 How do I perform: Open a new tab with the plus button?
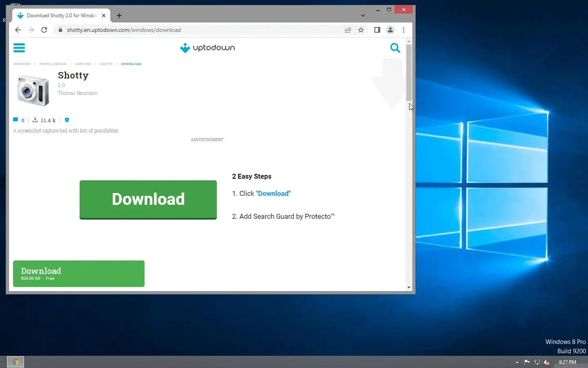pyautogui.click(x=119, y=16)
